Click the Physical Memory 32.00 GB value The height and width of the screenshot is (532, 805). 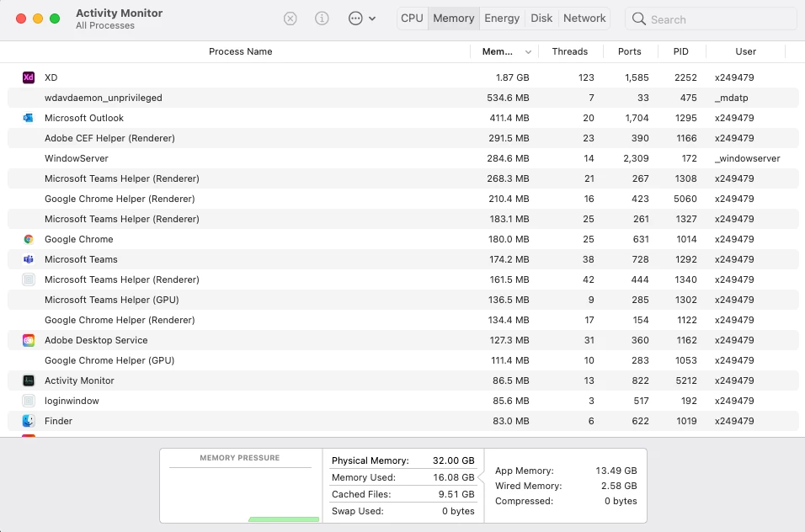click(x=453, y=460)
